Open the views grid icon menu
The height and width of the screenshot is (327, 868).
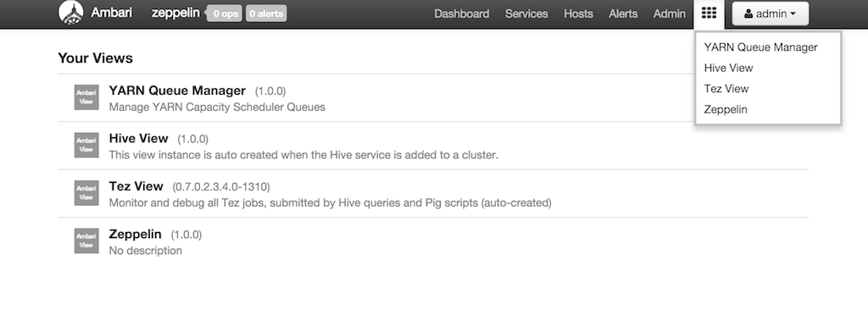(x=709, y=14)
